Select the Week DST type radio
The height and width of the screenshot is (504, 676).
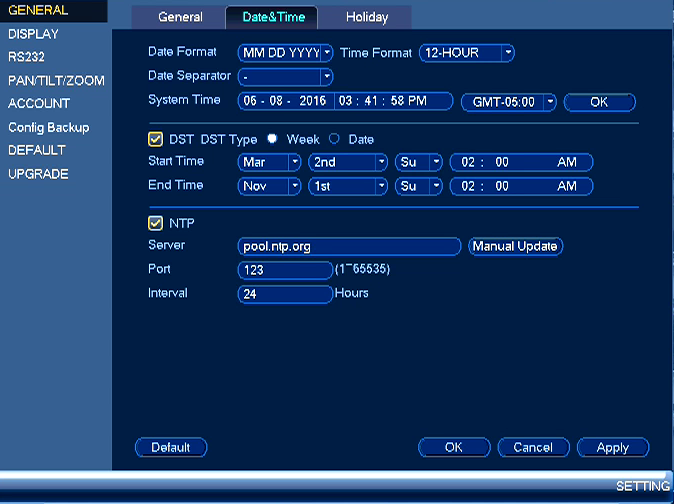[x=272, y=138]
